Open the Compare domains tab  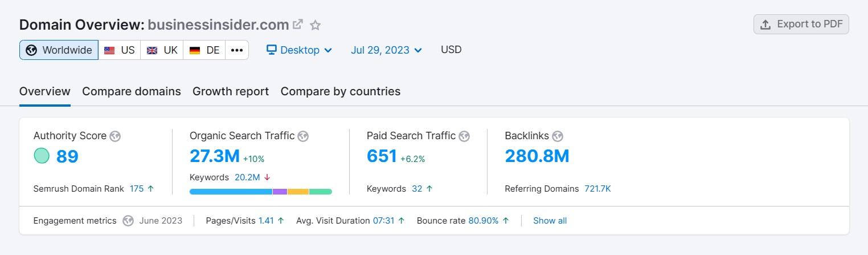click(132, 91)
